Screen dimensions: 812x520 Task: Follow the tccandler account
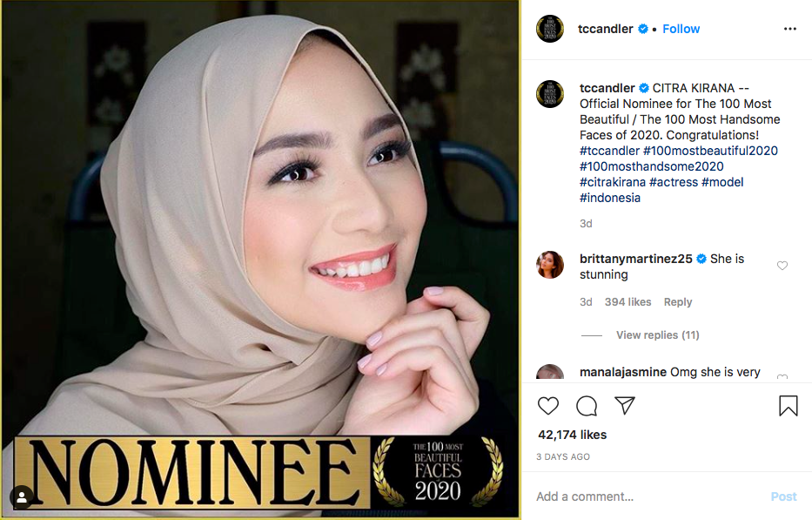tap(681, 29)
